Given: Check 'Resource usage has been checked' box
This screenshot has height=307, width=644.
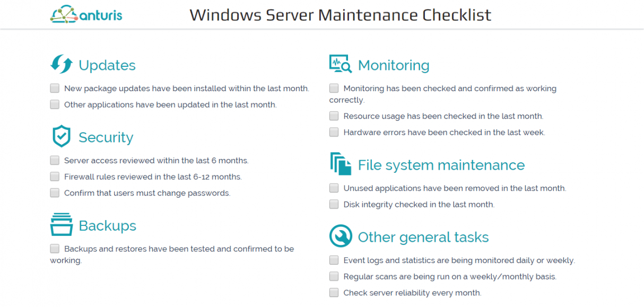Looking at the screenshot, I should pyautogui.click(x=334, y=116).
